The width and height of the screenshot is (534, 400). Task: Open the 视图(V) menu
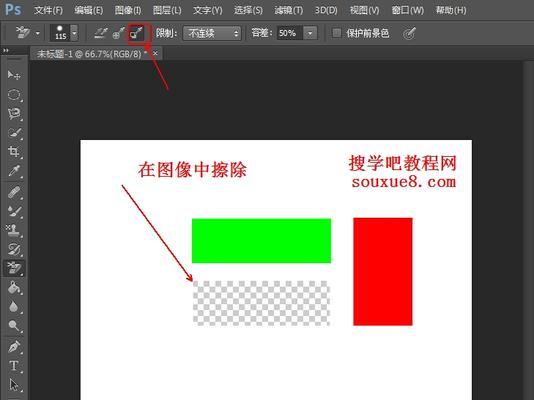[x=365, y=10]
